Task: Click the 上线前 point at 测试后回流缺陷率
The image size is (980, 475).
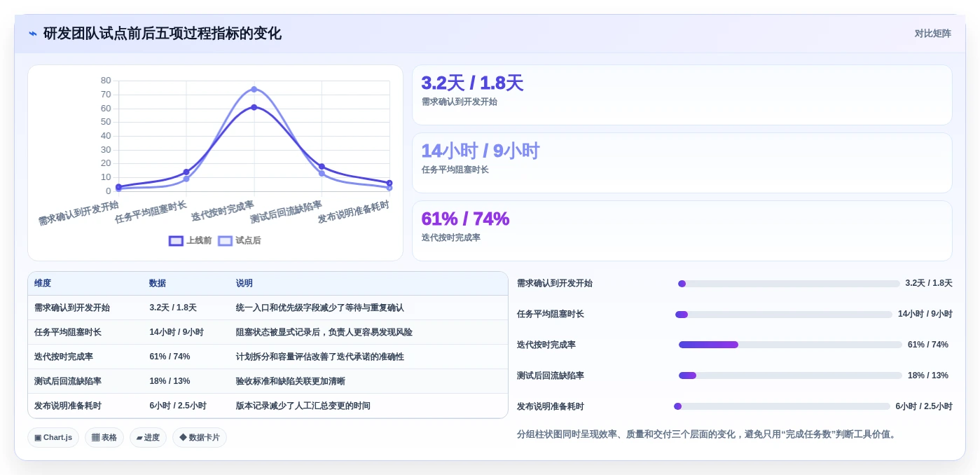Action: click(x=322, y=167)
